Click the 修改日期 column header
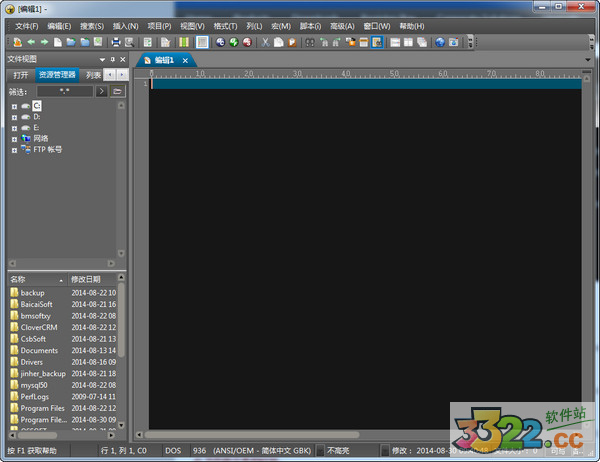This screenshot has height=462, width=600. (86, 278)
